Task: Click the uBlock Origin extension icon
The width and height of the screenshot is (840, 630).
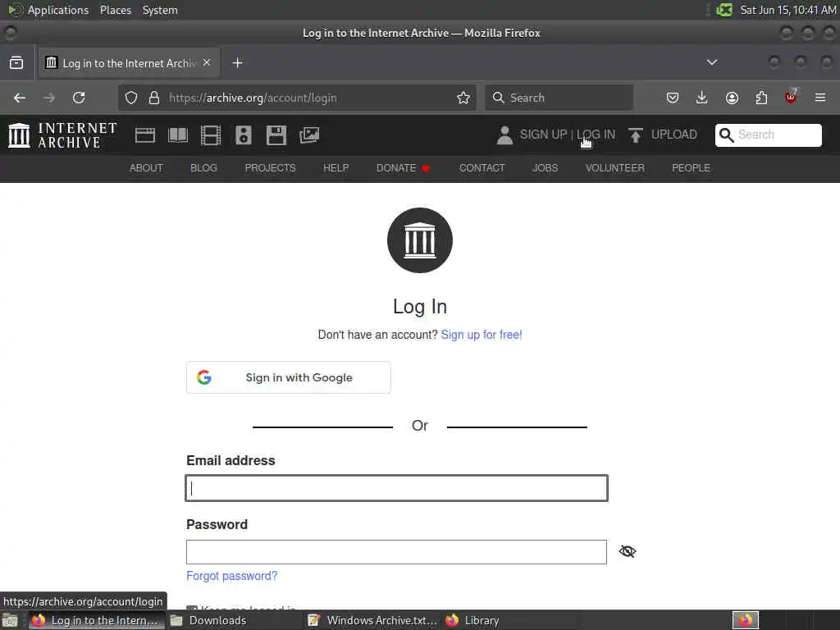Action: click(791, 97)
